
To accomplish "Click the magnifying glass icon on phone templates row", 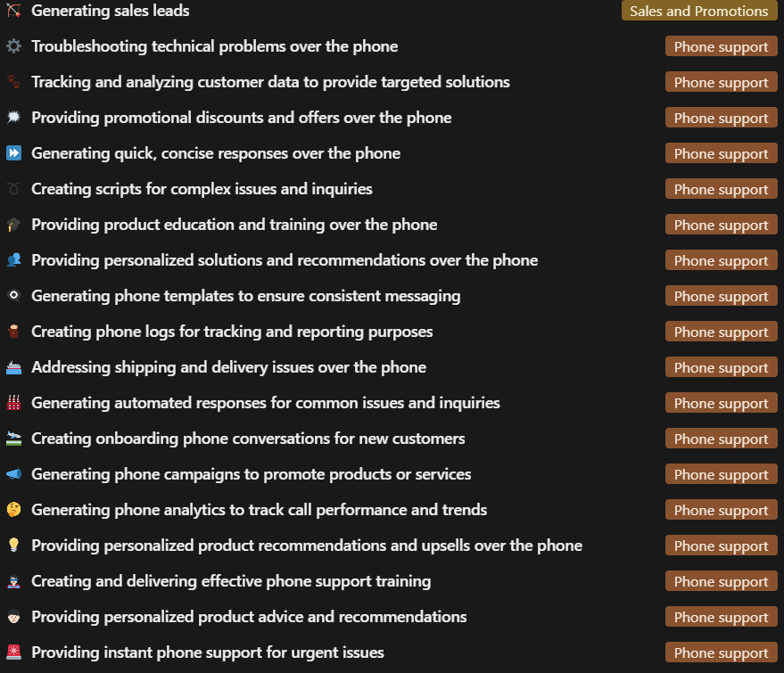I will (12, 296).
